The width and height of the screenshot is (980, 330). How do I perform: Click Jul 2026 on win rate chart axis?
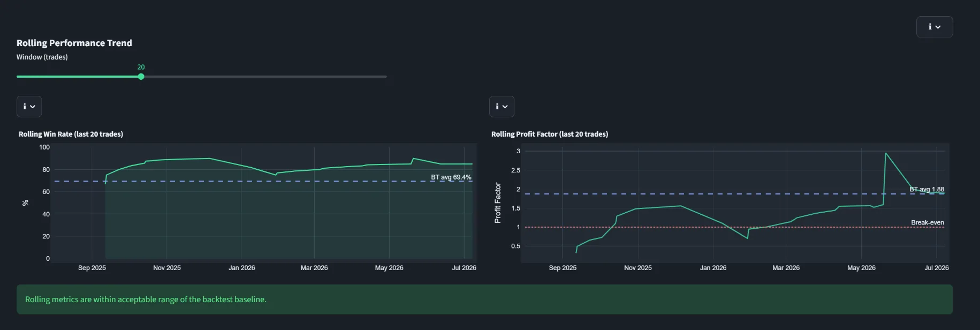coord(464,268)
